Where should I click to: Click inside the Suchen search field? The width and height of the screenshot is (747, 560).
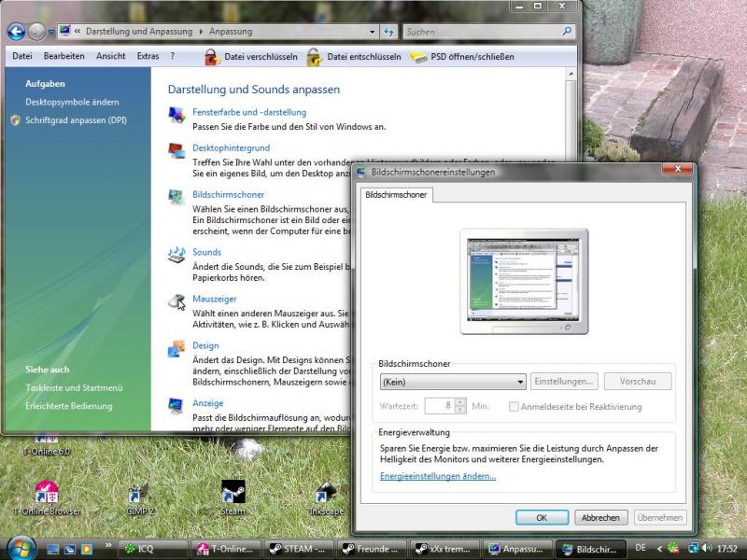[481, 32]
